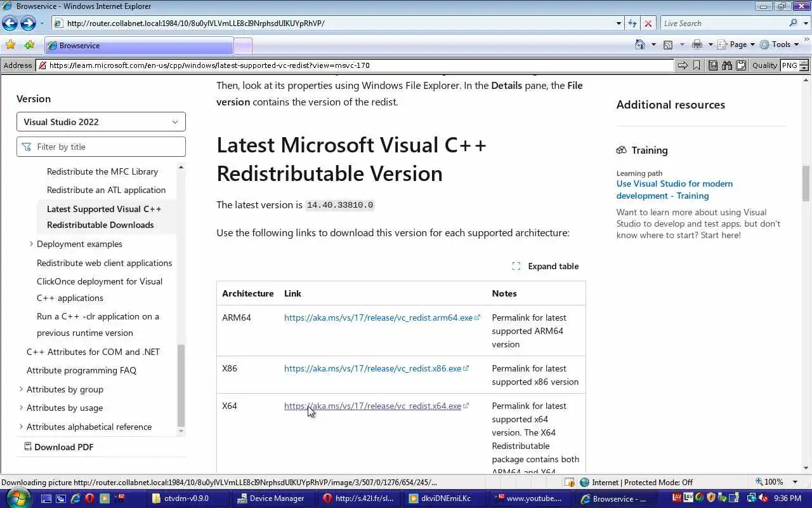
Task: Click the Switch between windows quick launch icon
Action: point(60,498)
